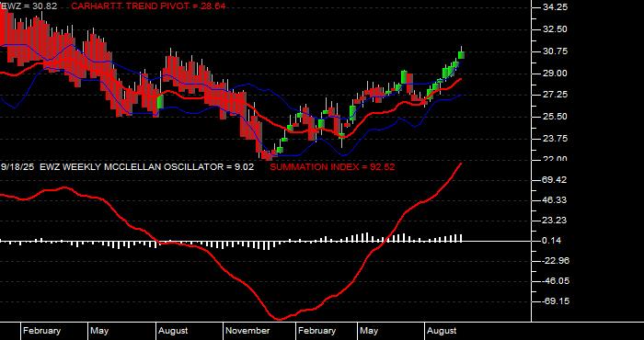The width and height of the screenshot is (644, 340).
Task: Click the 46.33 oscillator axis value
Action: [556, 200]
